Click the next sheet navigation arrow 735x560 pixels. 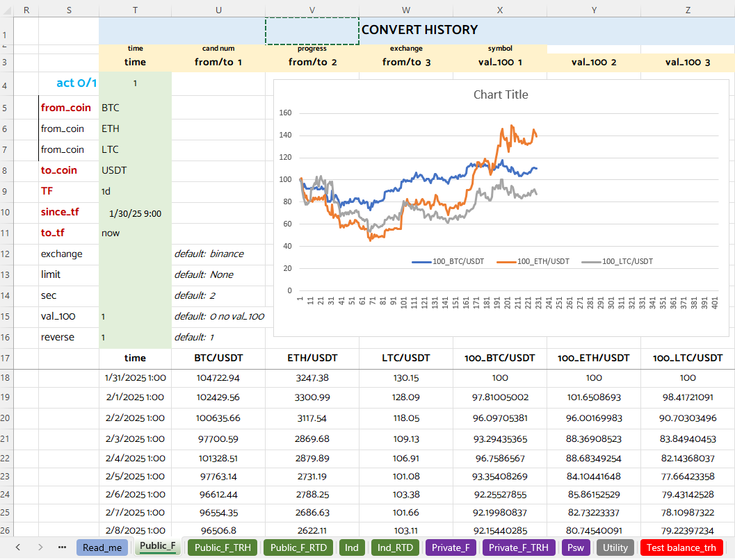point(40,547)
